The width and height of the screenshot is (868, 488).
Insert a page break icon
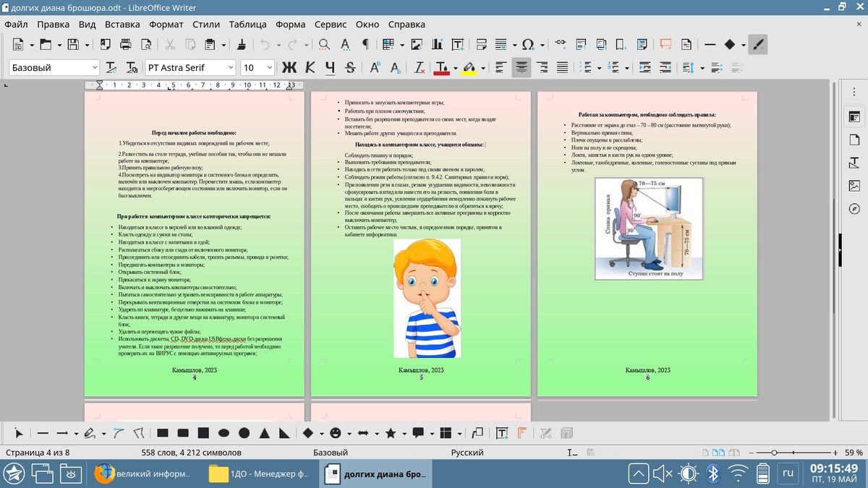point(481,45)
